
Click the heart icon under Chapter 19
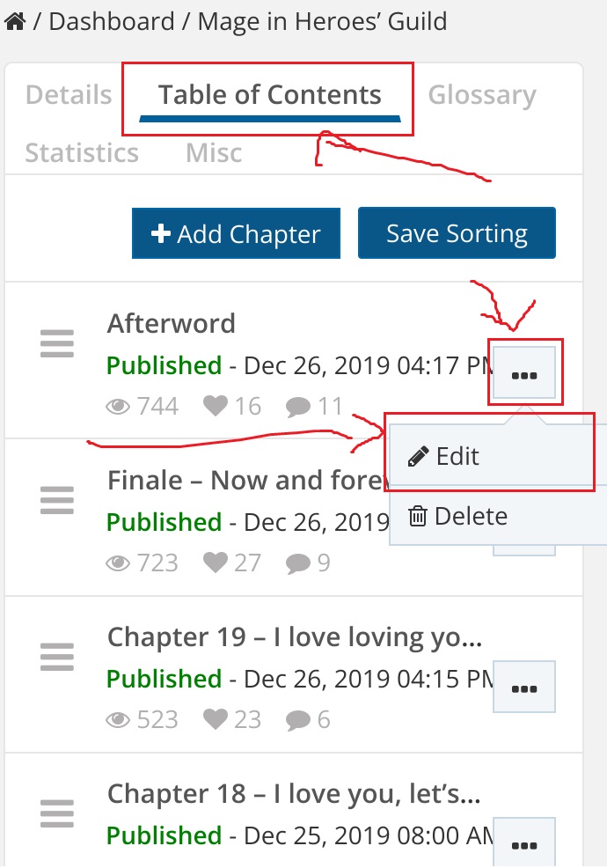click(x=215, y=720)
